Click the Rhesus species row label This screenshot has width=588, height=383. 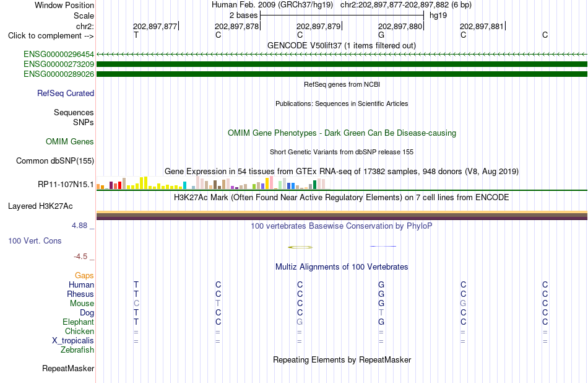(x=80, y=294)
